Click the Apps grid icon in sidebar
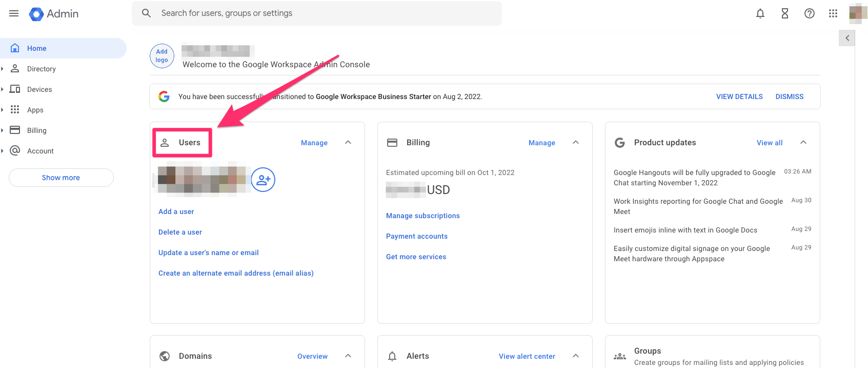This screenshot has width=868, height=368. click(x=15, y=110)
